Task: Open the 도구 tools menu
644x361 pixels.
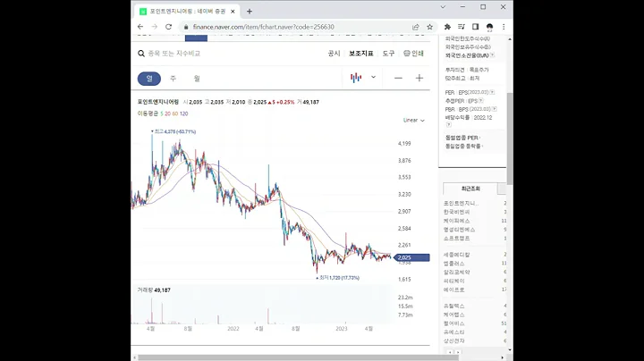Action: (x=388, y=54)
